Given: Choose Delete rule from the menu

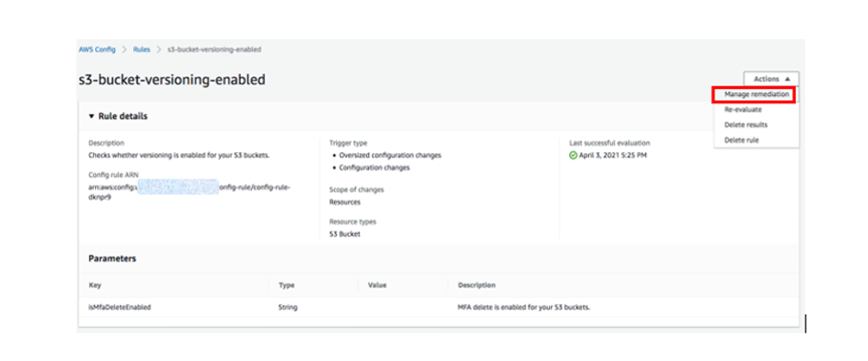Looking at the screenshot, I should pyautogui.click(x=741, y=140).
